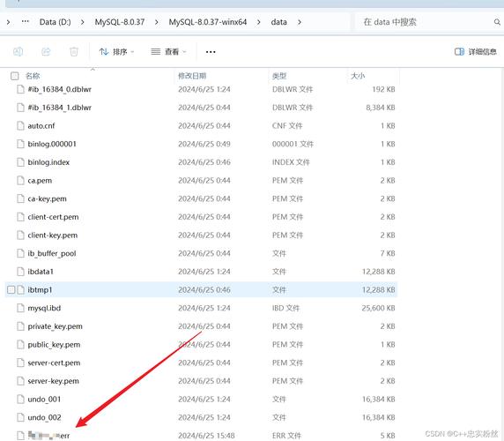Screen dimensions: 504x441
Task: Sort by the modified date column header
Action: (x=192, y=76)
